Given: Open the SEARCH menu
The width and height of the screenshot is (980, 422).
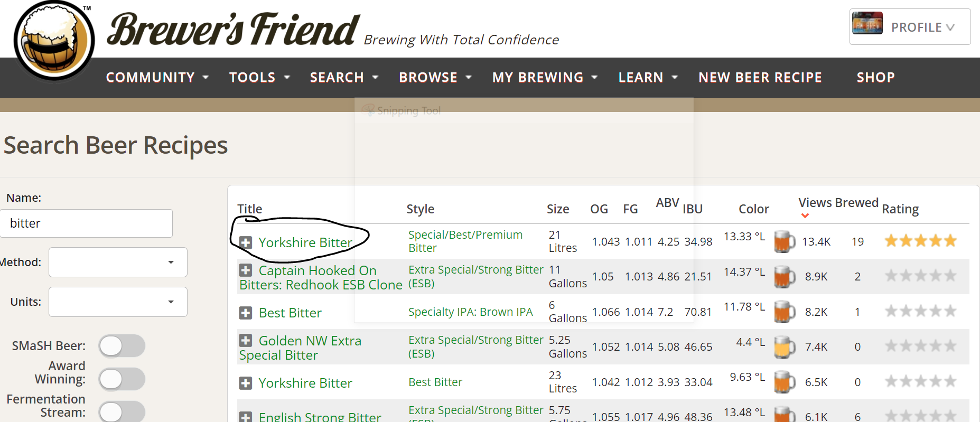Looking at the screenshot, I should (x=344, y=78).
